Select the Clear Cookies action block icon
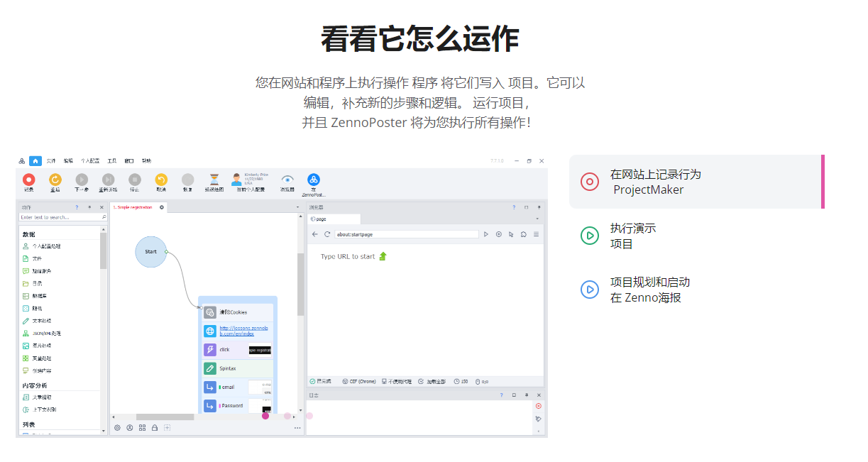Image resolution: width=868 pixels, height=462 pixels. tap(210, 312)
